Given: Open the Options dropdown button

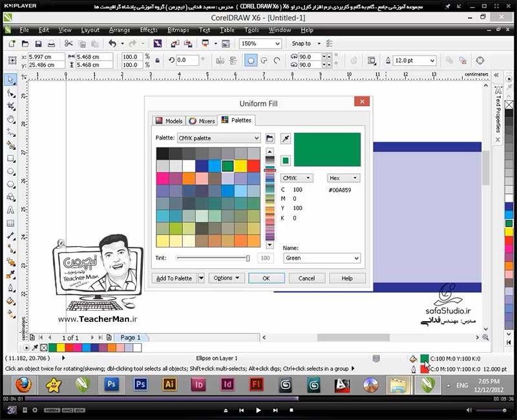Looking at the screenshot, I should click(x=226, y=278).
